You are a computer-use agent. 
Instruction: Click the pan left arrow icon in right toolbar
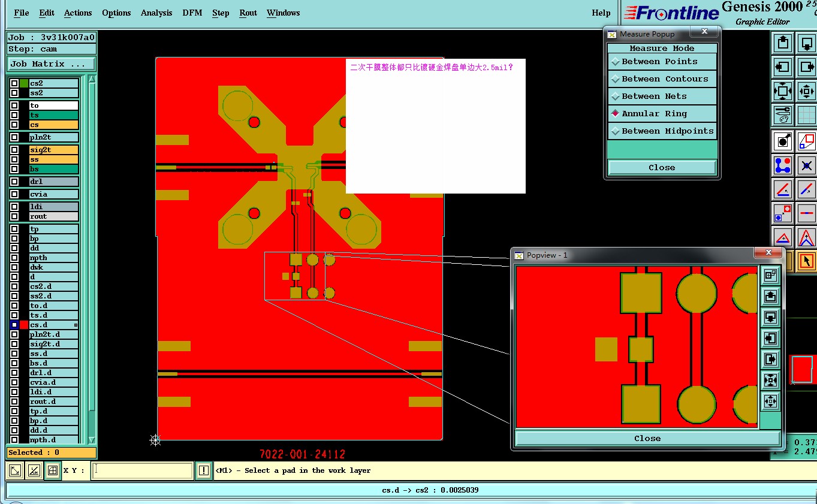[x=783, y=67]
